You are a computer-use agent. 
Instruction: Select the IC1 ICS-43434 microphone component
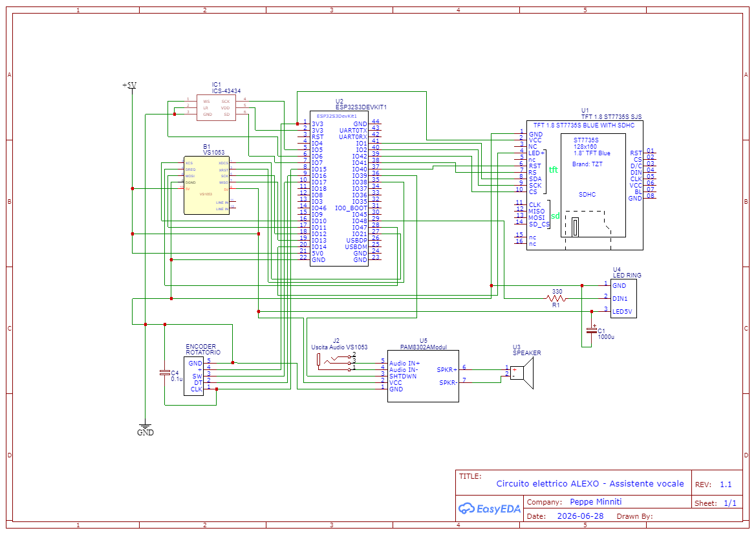click(216, 107)
